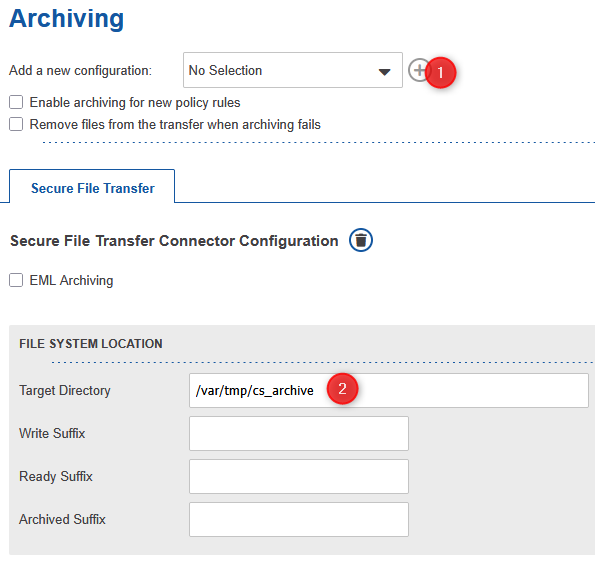Click the Archiving page heading
This screenshot has width=595, height=568.
click(x=67, y=19)
